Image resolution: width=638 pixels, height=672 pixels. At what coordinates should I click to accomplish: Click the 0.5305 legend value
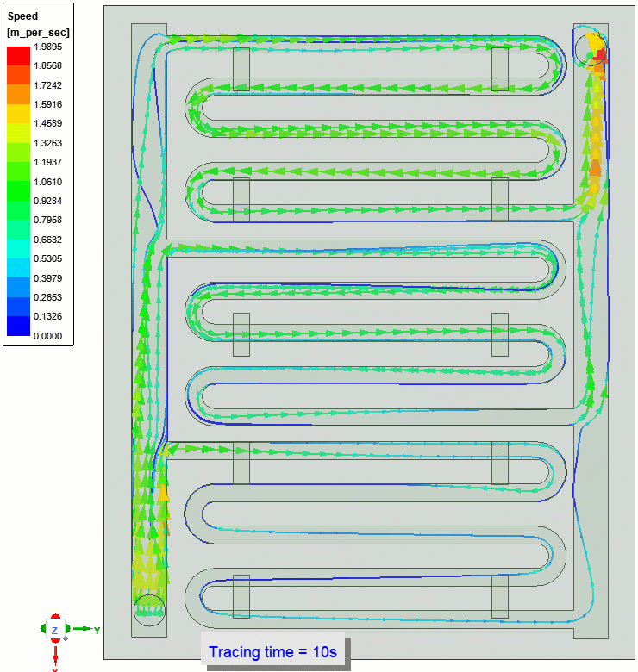pyautogui.click(x=47, y=258)
